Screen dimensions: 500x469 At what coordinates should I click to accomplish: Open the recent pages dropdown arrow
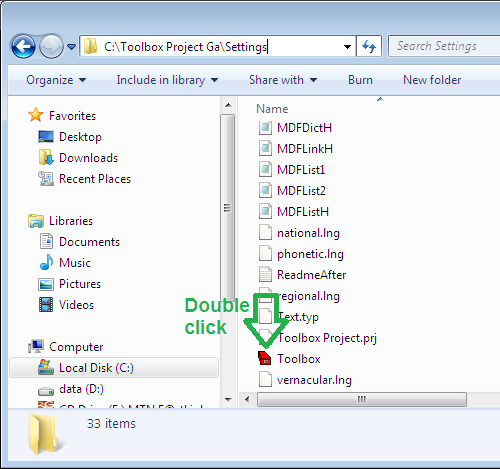pos(71,47)
